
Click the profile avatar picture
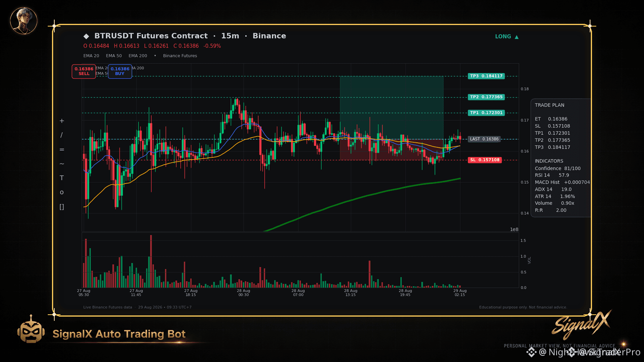(23, 21)
